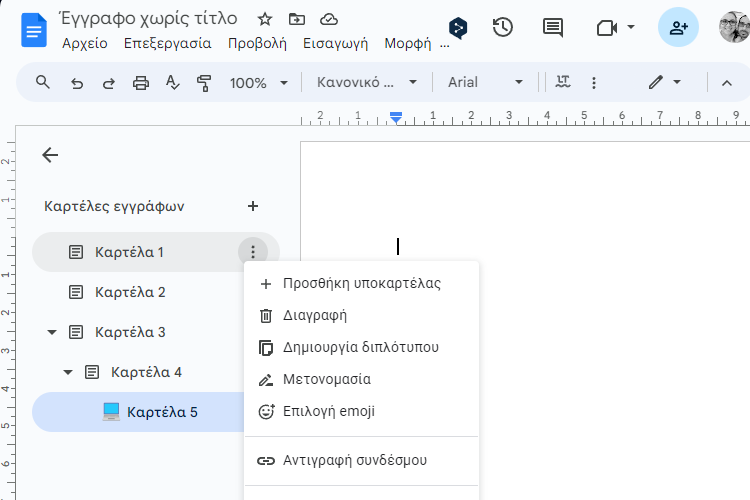The height and width of the screenshot is (500, 750).
Task: Open version history clock icon
Action: point(503,27)
